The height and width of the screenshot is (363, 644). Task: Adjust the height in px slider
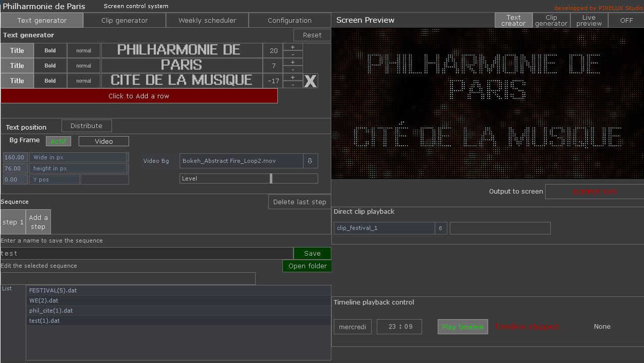79,168
